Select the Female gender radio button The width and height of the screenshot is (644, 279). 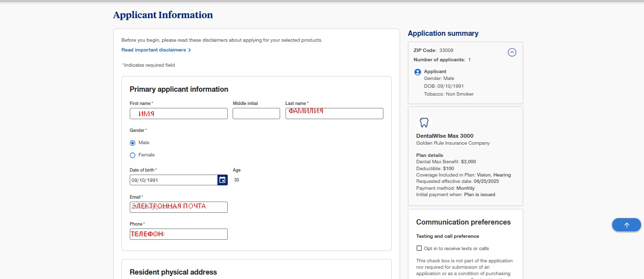132,155
